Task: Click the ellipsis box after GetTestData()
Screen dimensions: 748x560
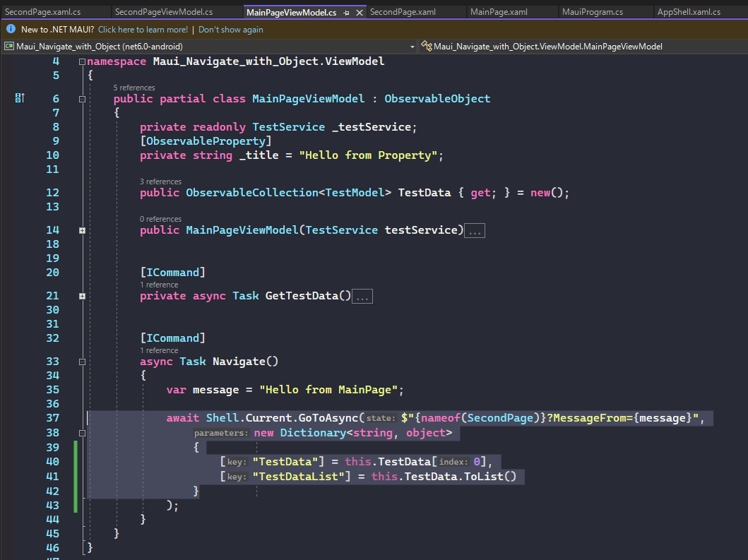Action: coord(362,297)
